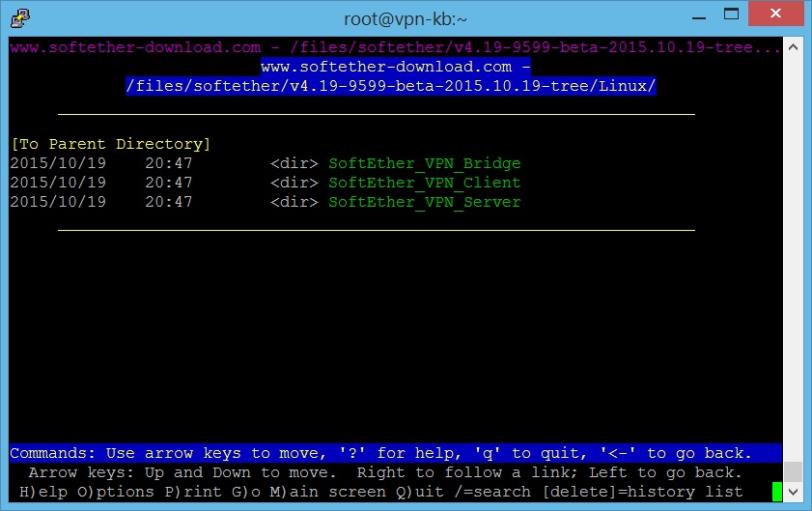Open the PuTTY icon system menu
Viewport: 812px width, 511px height.
tap(19, 18)
